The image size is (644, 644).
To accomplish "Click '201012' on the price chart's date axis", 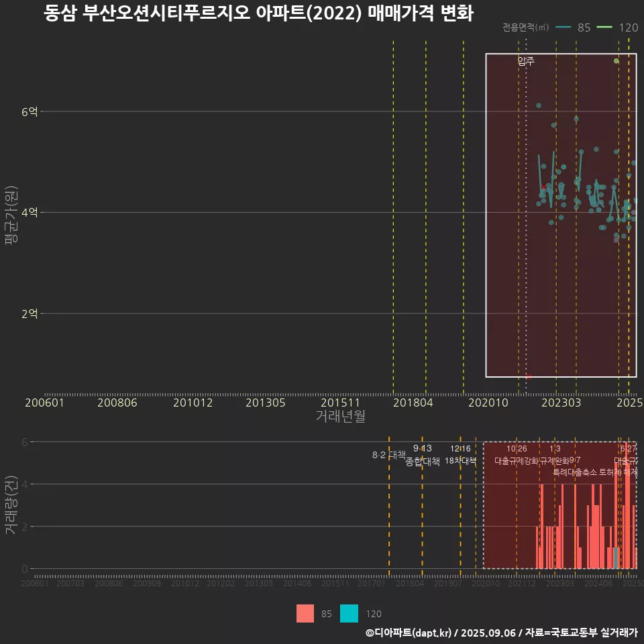I will [x=193, y=402].
